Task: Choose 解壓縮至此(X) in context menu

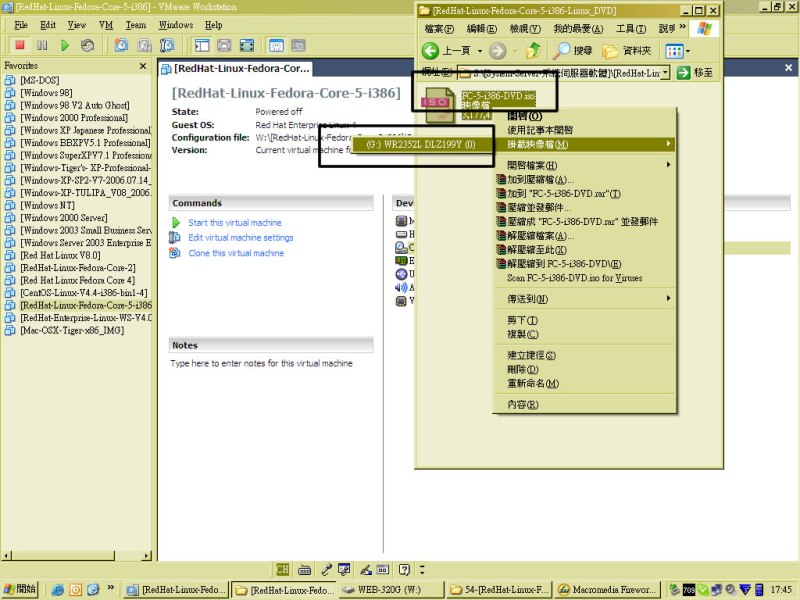Action: tap(585, 249)
